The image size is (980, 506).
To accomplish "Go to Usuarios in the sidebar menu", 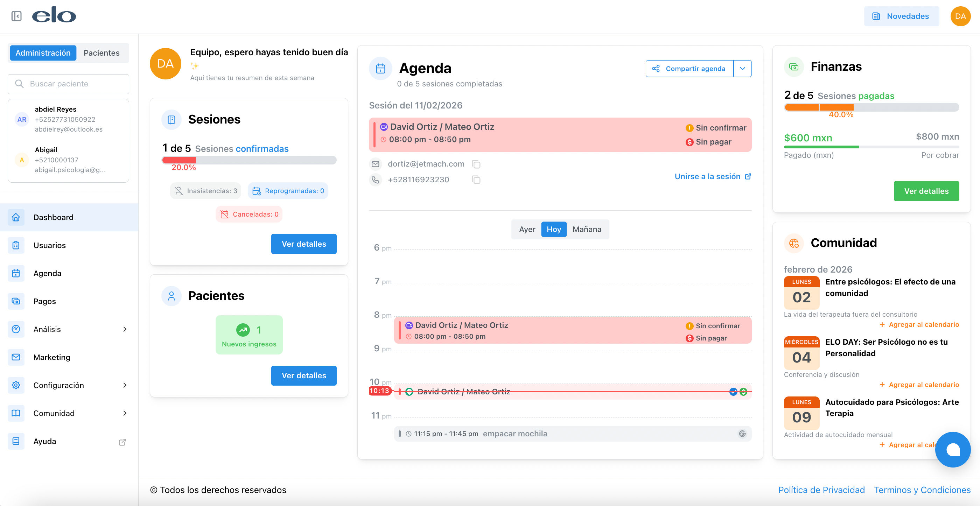I will (49, 245).
